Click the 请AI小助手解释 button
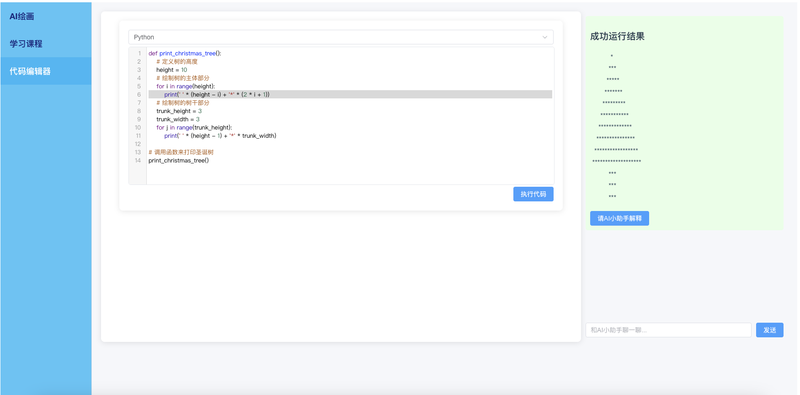The width and height of the screenshot is (800, 395). (x=619, y=218)
